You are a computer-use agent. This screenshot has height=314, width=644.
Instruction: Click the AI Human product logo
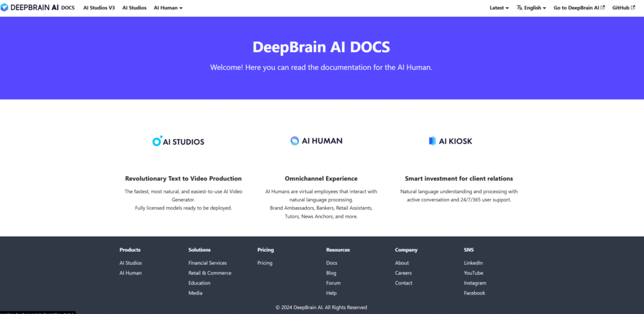(x=316, y=140)
